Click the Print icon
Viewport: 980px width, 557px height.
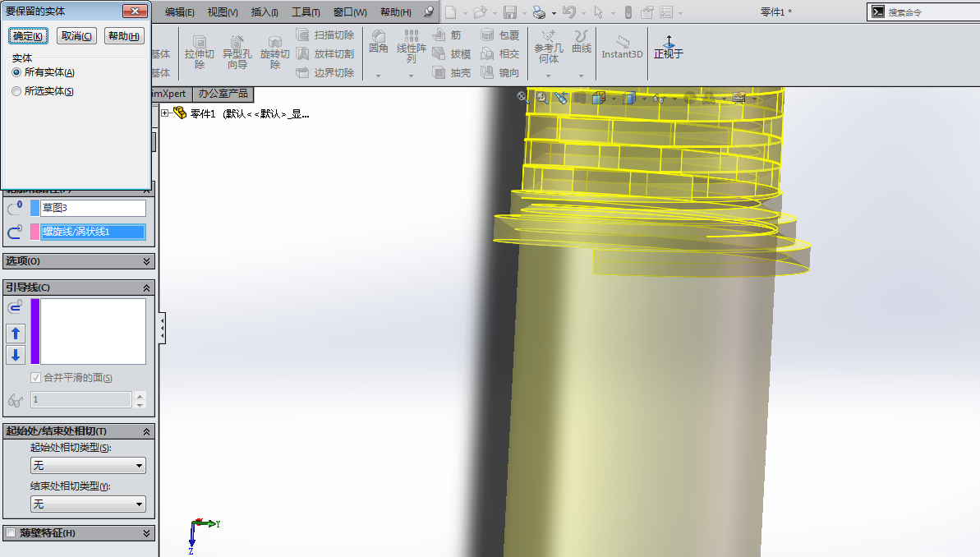tap(539, 12)
